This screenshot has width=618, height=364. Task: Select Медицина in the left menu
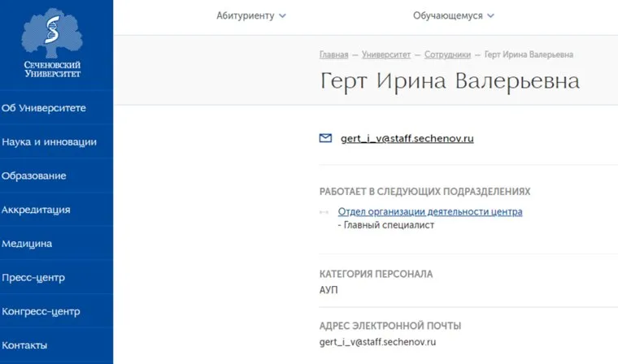pos(27,244)
